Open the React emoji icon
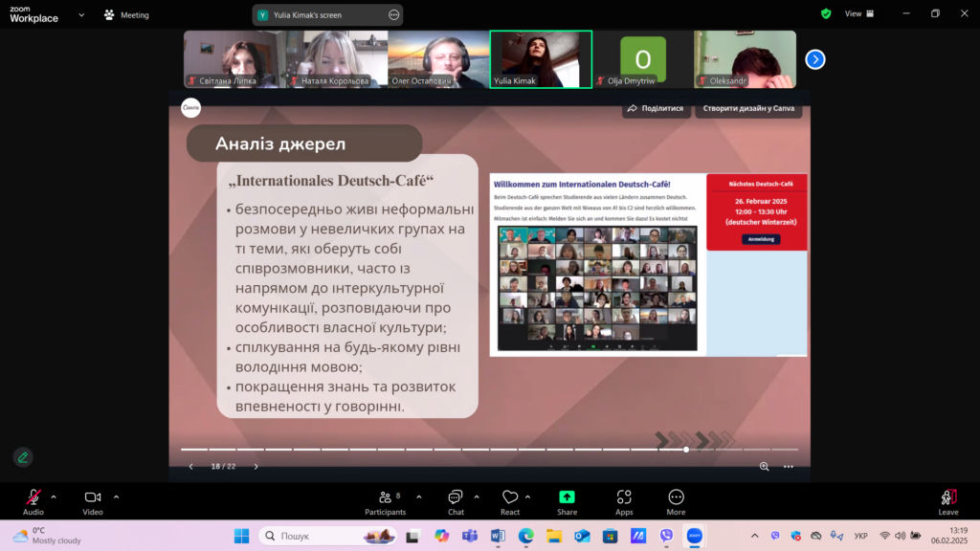 coord(510,497)
